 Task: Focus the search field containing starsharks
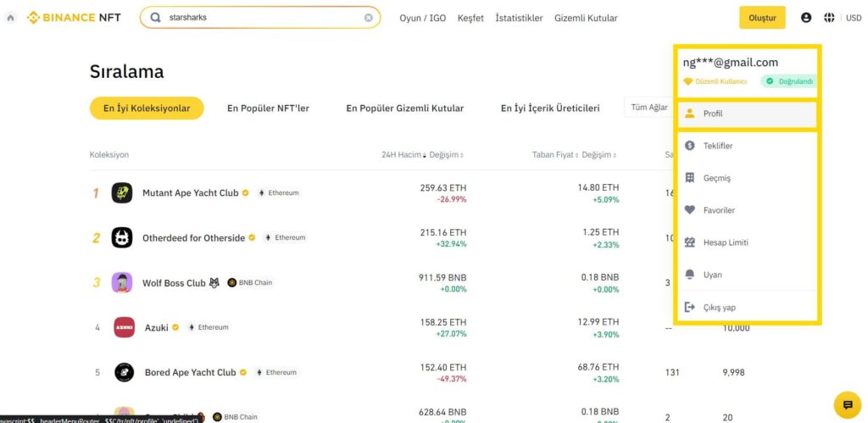[x=260, y=18]
